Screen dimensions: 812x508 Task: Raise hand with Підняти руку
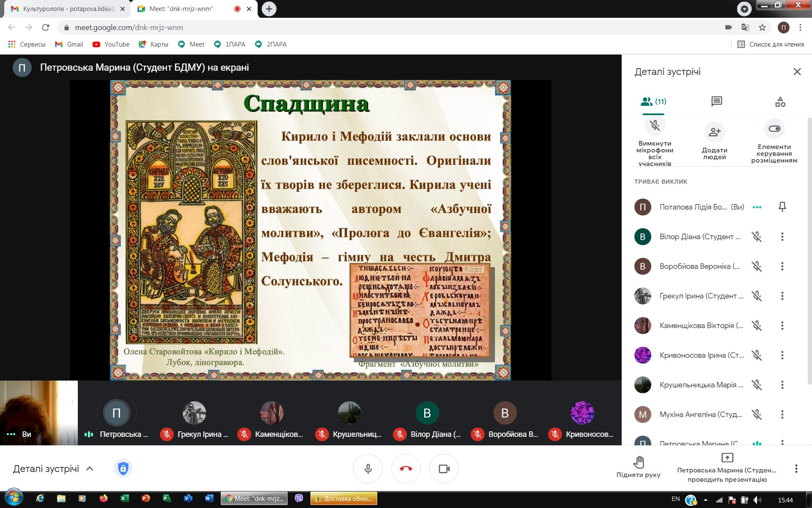(638, 467)
